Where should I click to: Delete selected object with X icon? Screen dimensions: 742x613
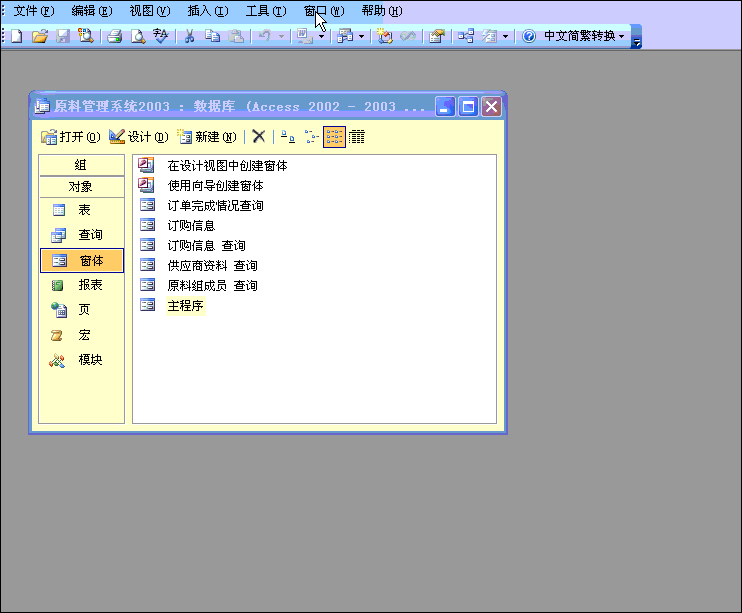coord(258,137)
